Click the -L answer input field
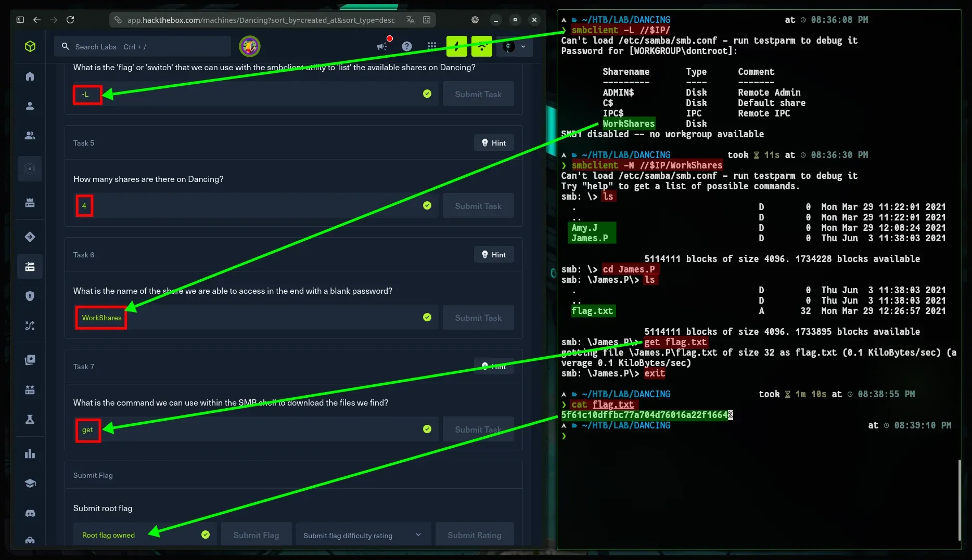 [256, 94]
